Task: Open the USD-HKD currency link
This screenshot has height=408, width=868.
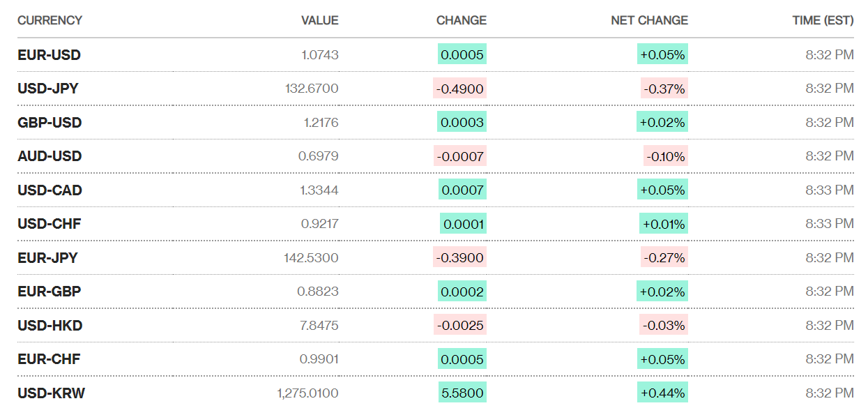Action: pyautogui.click(x=50, y=326)
